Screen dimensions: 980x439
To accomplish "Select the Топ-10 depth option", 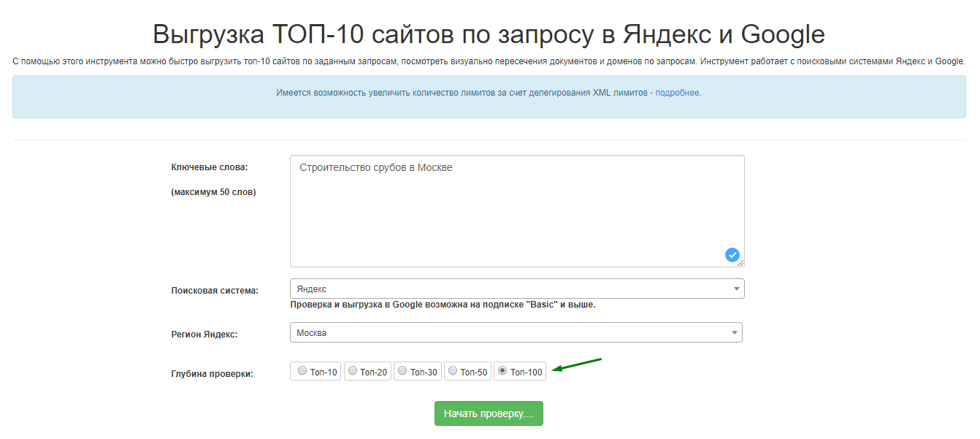I will click(x=315, y=372).
